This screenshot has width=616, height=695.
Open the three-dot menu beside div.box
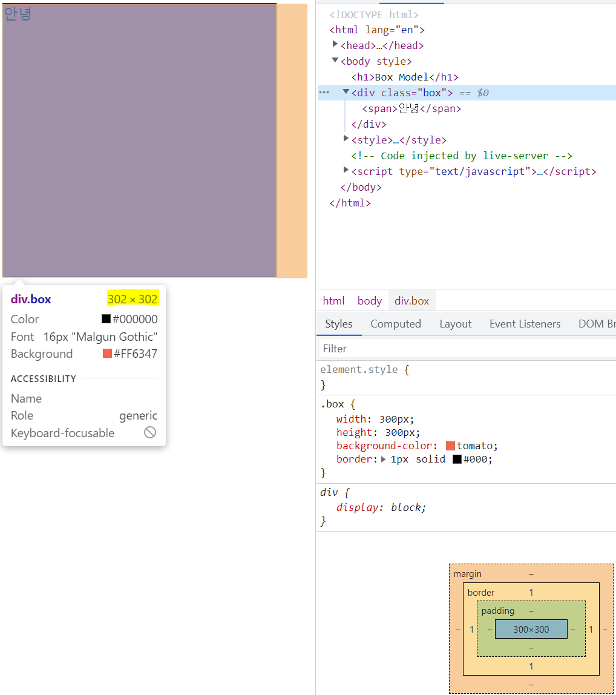[x=324, y=93]
